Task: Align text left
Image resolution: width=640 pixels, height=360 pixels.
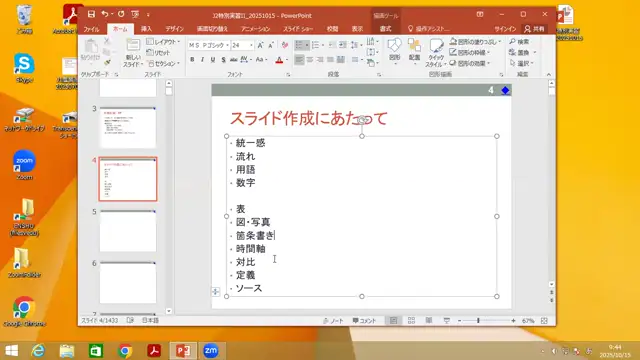Action: tap(299, 60)
